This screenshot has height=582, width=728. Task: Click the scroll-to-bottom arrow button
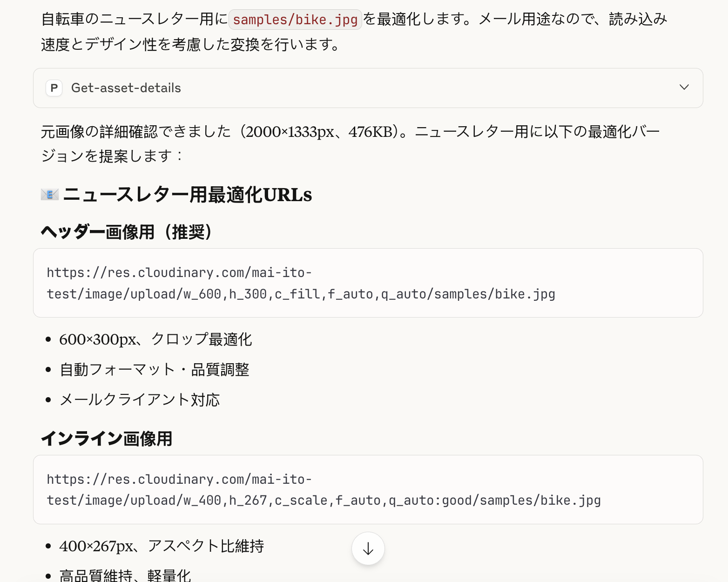coord(368,548)
